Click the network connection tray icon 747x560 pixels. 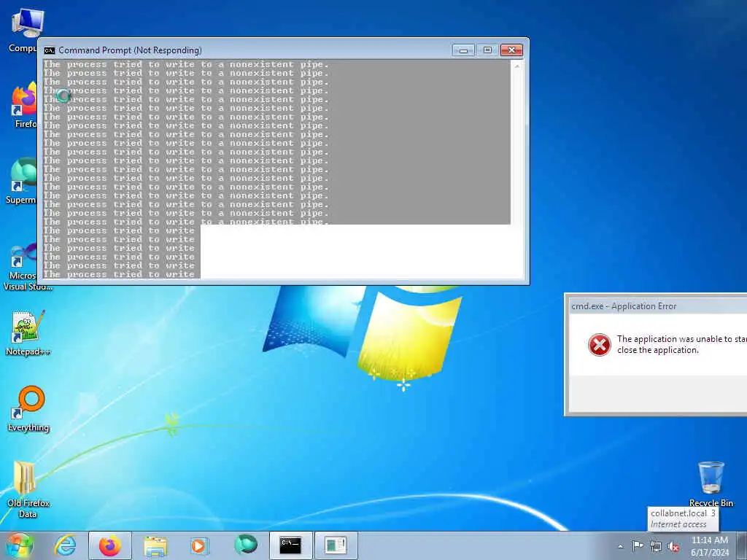click(656, 547)
